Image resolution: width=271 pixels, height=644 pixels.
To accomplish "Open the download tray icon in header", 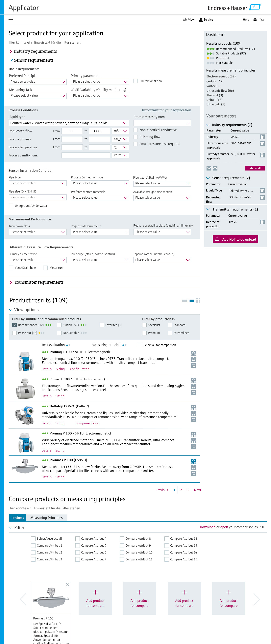I will click(255, 19).
